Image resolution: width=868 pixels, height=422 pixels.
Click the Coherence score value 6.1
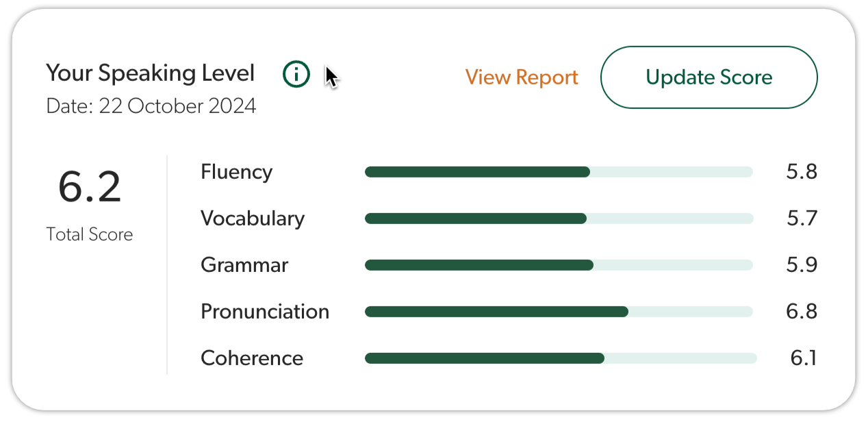click(803, 358)
